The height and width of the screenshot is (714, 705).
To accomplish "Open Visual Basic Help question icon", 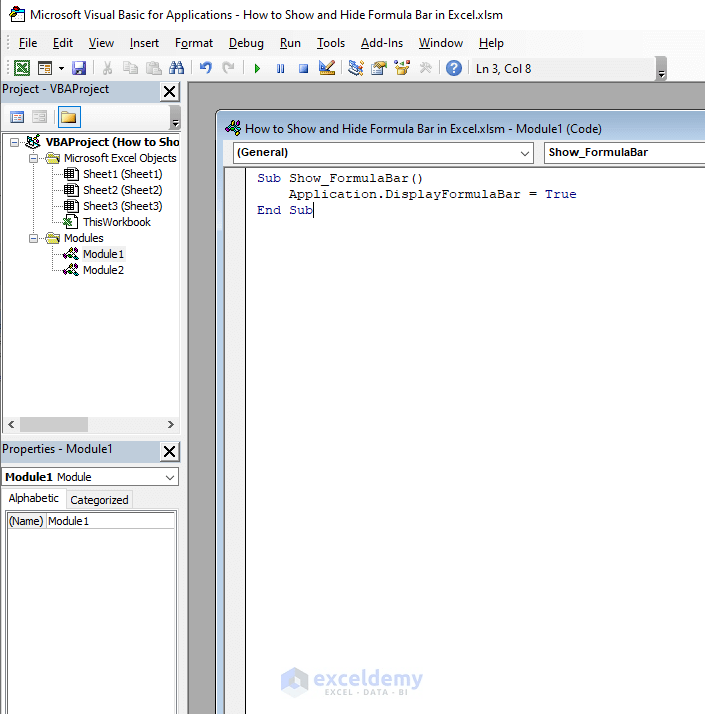I will (x=454, y=68).
